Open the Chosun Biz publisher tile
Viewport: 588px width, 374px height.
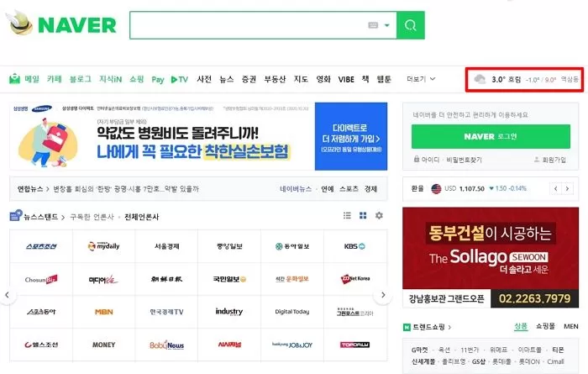tap(41, 279)
